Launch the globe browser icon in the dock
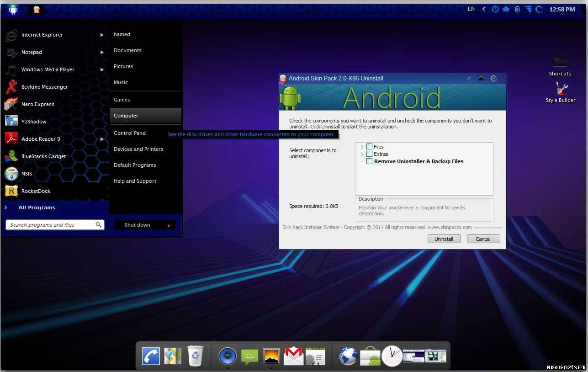588x372 pixels. click(348, 356)
